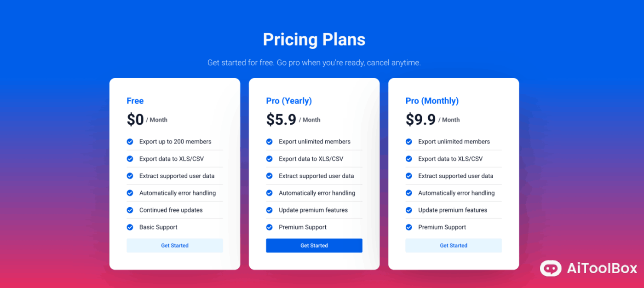Click Yearly plan's Extract supported user data checkmark
Viewport: 644px width, 288px height.
[270, 176]
